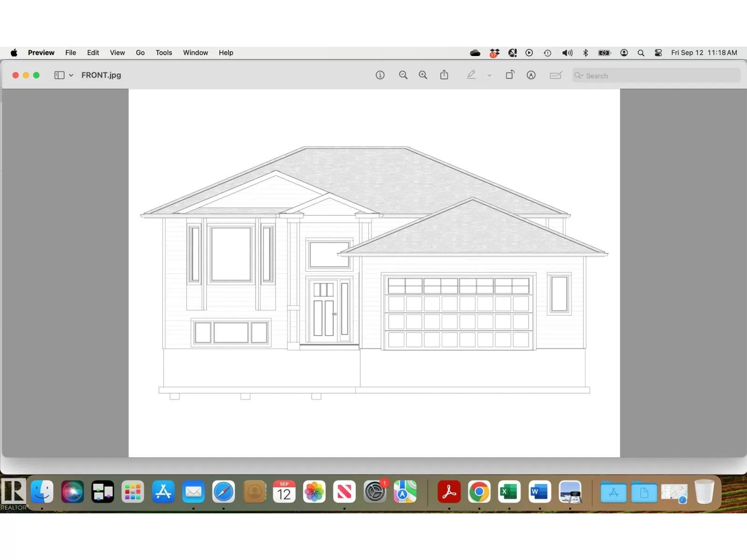The image size is (747, 560).
Task: Expand the highlight color dropdown arrow
Action: (489, 75)
